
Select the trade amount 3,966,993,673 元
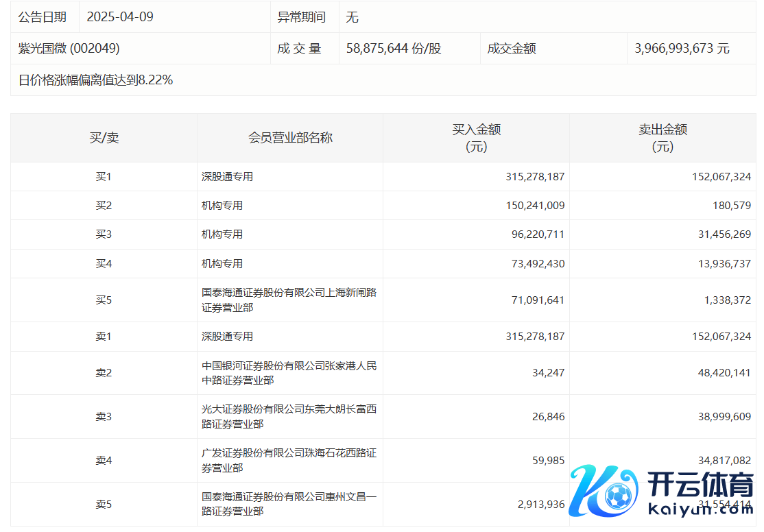(682, 48)
